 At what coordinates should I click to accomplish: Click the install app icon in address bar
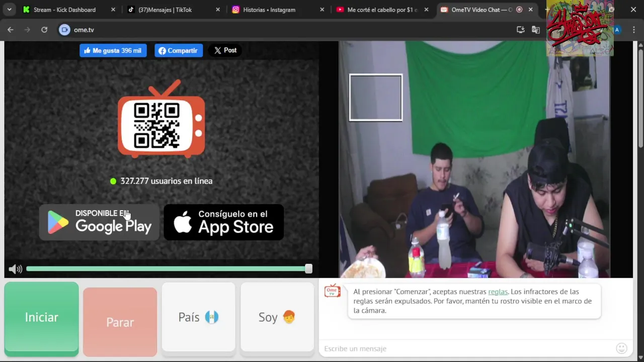tap(521, 30)
